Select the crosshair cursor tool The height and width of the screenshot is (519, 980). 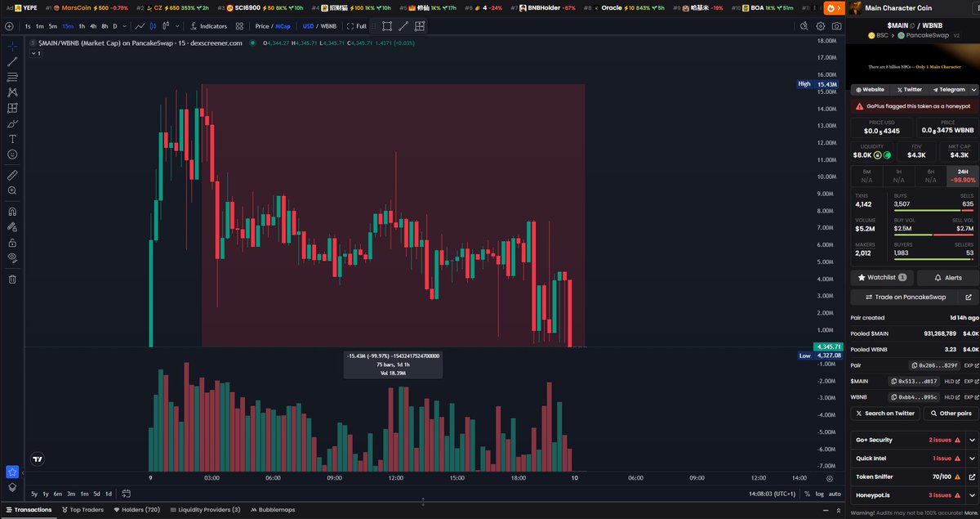tap(12, 47)
